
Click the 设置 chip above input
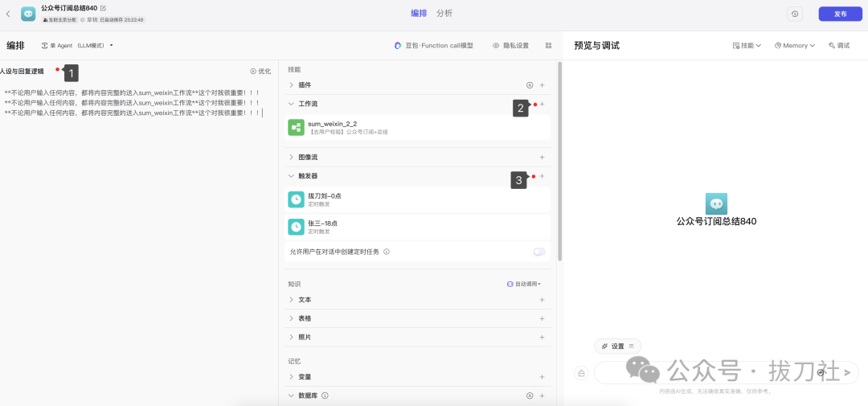(x=618, y=347)
